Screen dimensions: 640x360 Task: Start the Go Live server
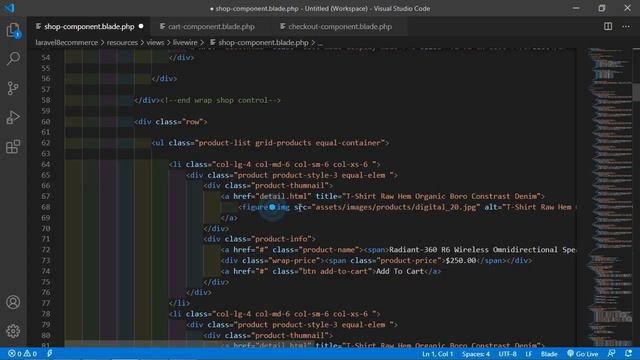point(582,354)
